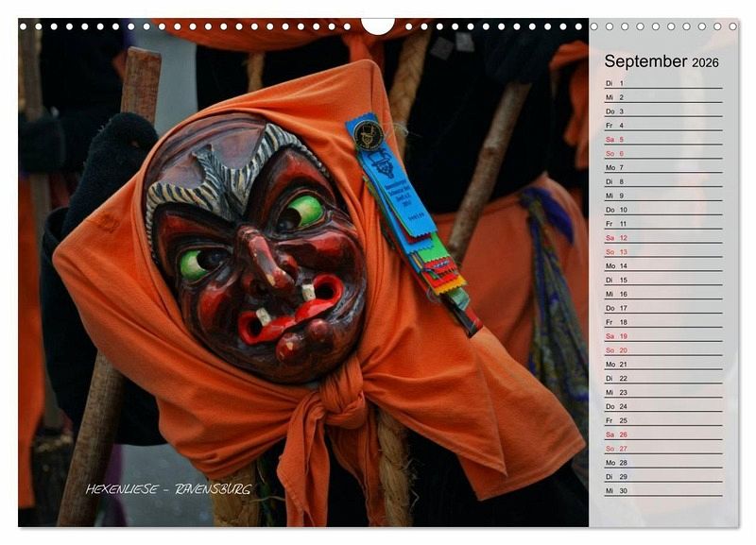The width and height of the screenshot is (756, 545).
Task: Select the row Di 22
Action: point(663,378)
